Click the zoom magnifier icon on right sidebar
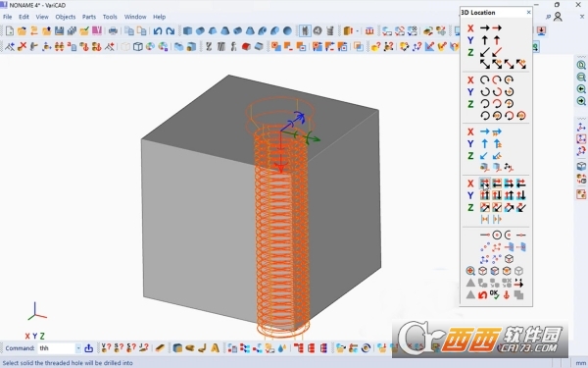This screenshot has width=588, height=368. coord(581,65)
